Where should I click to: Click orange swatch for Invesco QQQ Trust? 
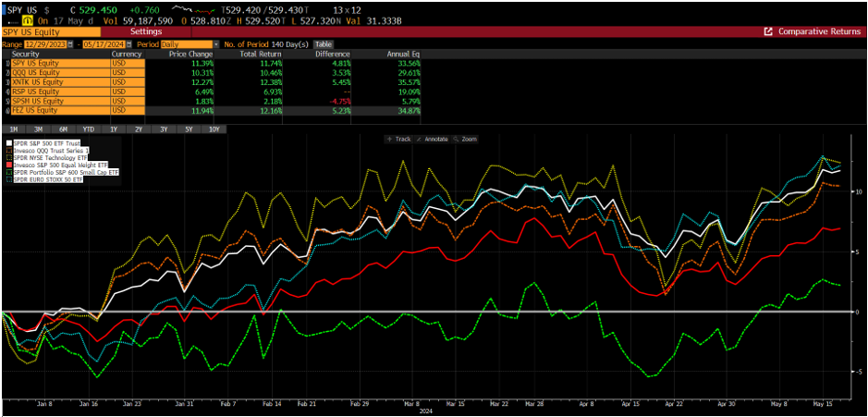7,151
